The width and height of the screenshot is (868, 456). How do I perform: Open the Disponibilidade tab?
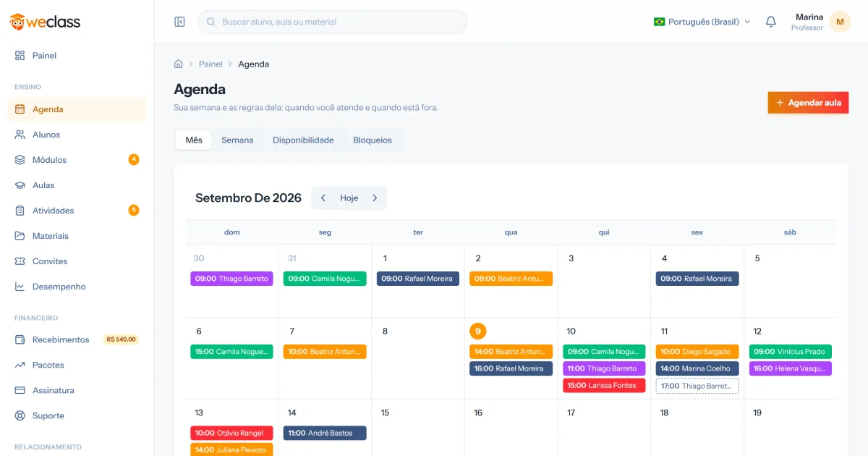point(303,140)
